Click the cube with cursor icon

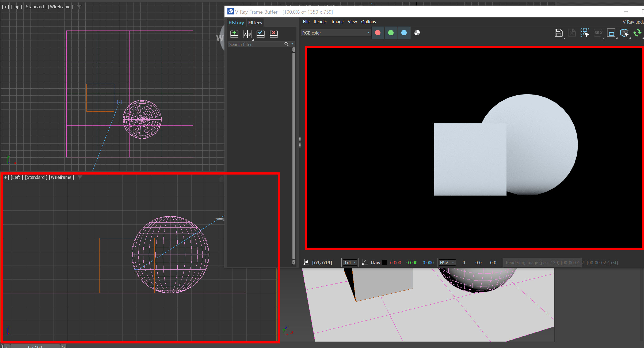(624, 33)
